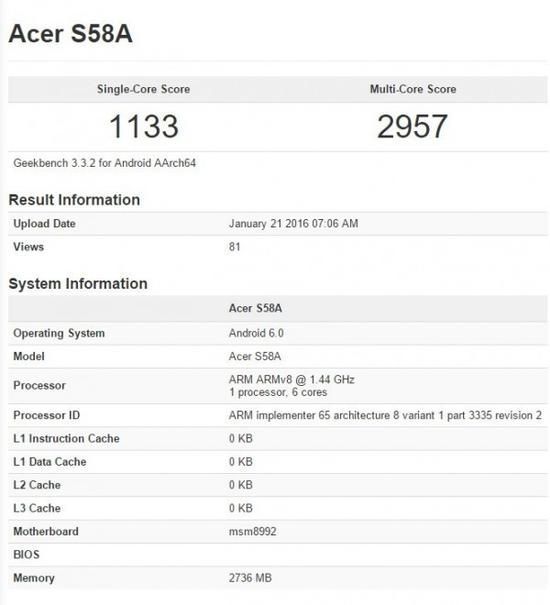The width and height of the screenshot is (550, 605).
Task: Click the L2 Cache row label
Action: pyautogui.click(x=37, y=485)
